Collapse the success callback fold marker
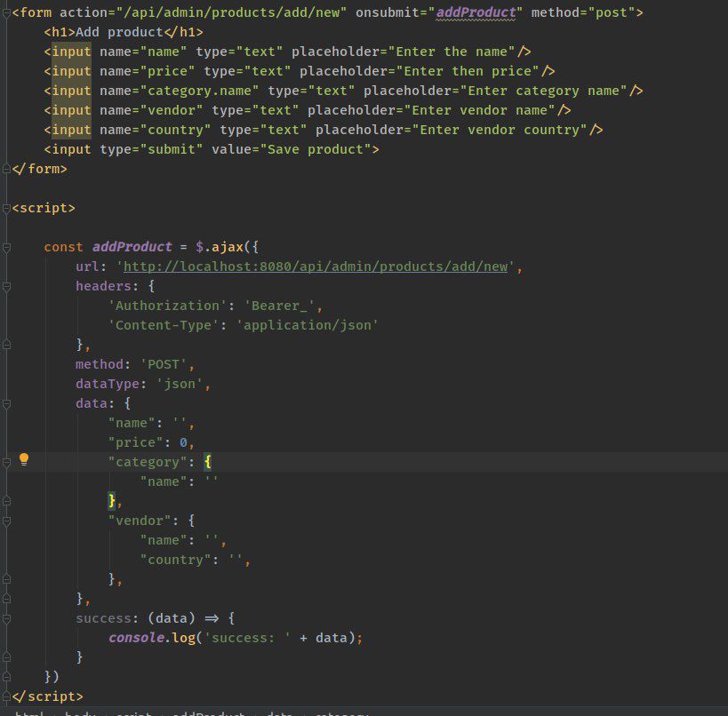The image size is (728, 716). click(x=6, y=618)
